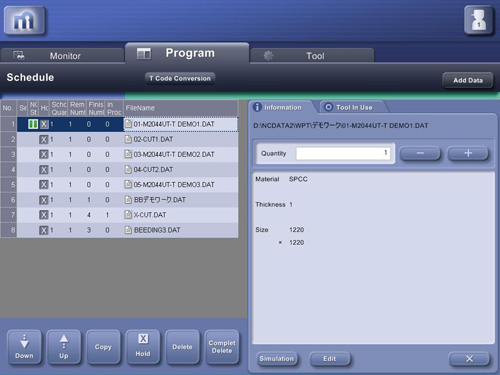The image size is (500, 375).
Task: Close the information panel with X button
Action: (469, 359)
